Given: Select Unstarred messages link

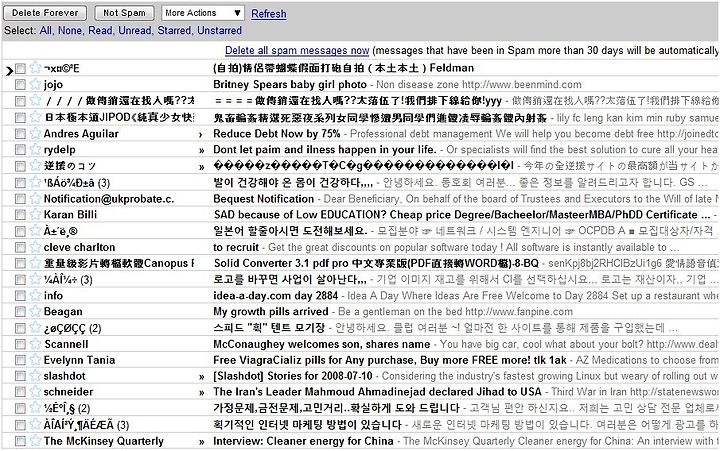Looking at the screenshot, I should click(219, 30).
